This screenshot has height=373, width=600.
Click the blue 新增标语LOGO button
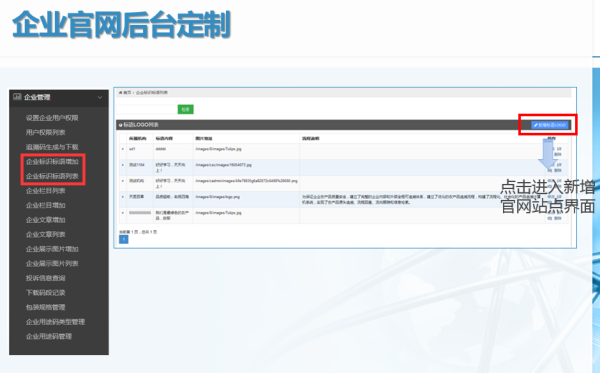(549, 125)
